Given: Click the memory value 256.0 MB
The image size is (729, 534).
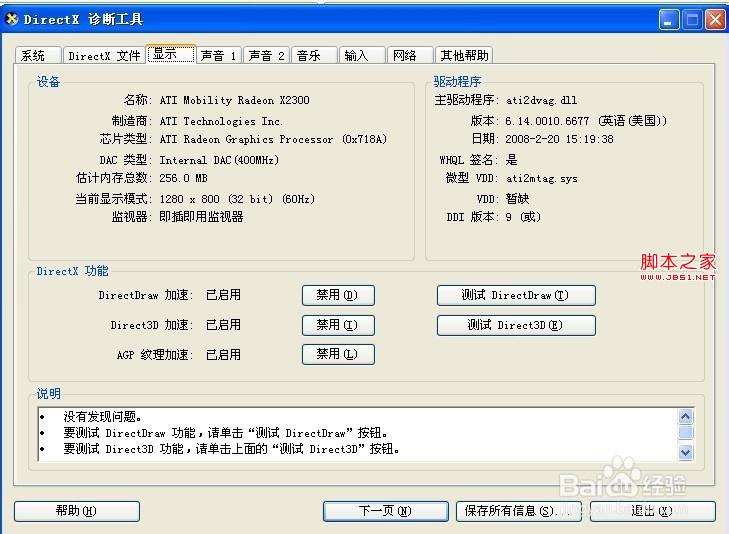Looking at the screenshot, I should 183,178.
